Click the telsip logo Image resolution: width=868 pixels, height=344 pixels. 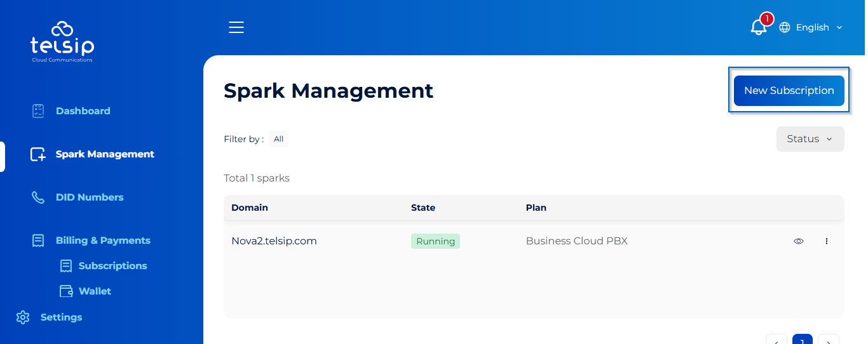tap(62, 41)
